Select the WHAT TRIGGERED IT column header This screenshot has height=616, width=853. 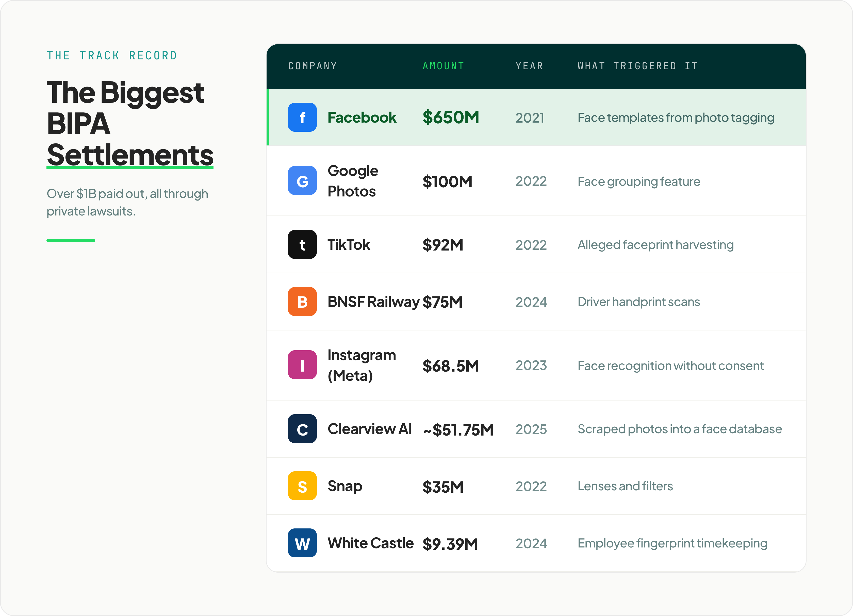637,66
